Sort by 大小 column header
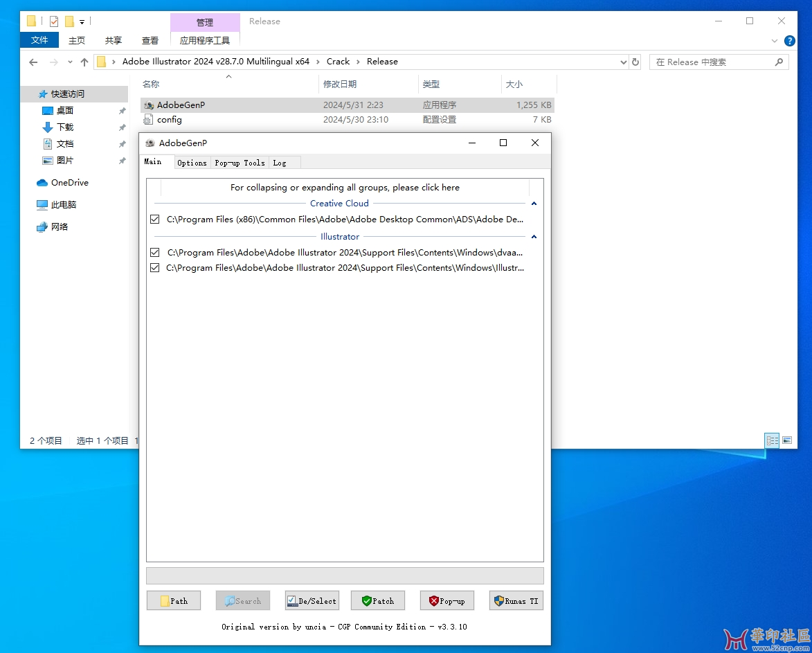The height and width of the screenshot is (653, 812). click(x=529, y=84)
